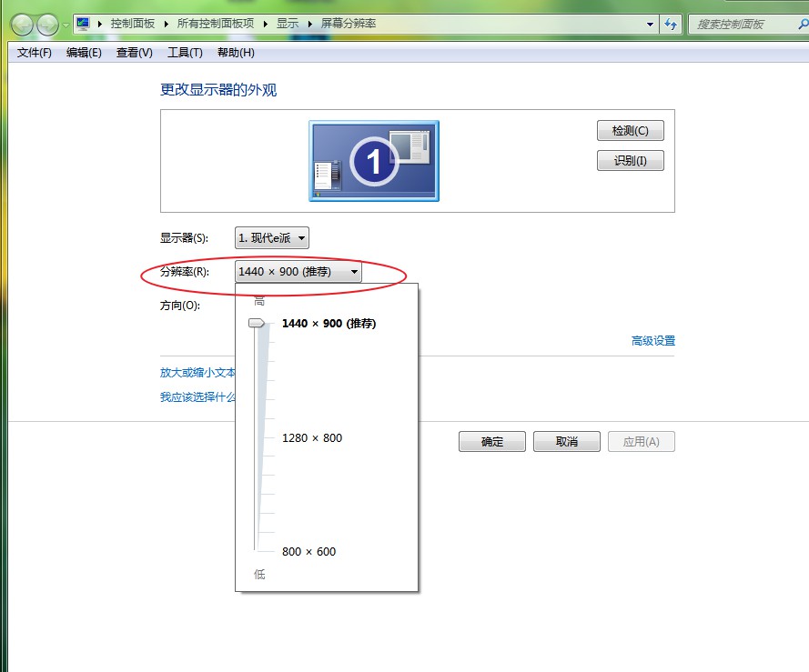
Task: Open the 高级设置 advanced settings link
Action: coord(653,340)
